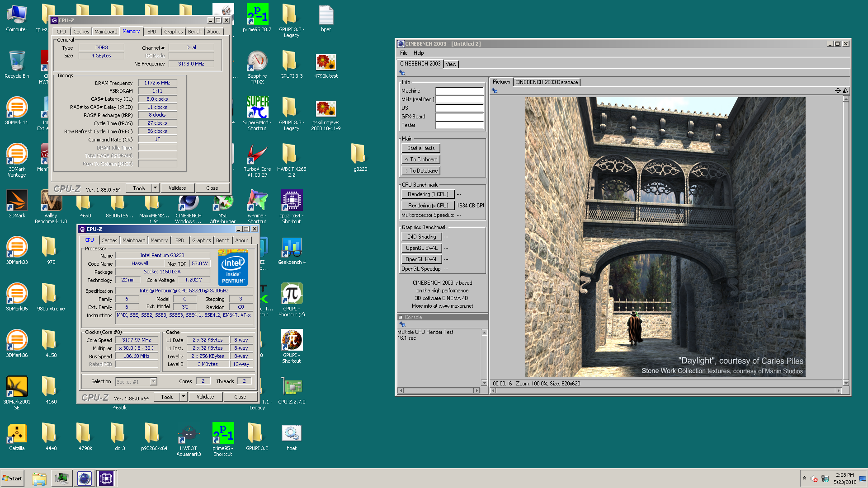Open Sapphire TRIXX shortcut
This screenshot has width=868, height=488.
point(257,67)
